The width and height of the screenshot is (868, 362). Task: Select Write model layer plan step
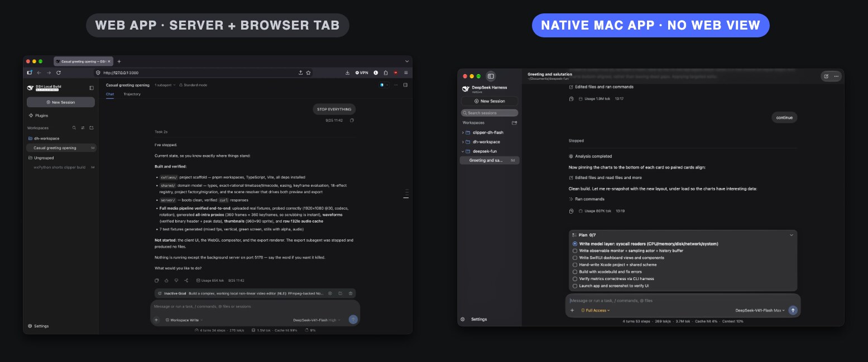(x=575, y=244)
